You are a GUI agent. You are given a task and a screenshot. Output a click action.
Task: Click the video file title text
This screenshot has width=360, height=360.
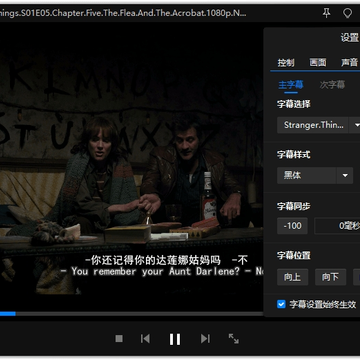click(123, 13)
